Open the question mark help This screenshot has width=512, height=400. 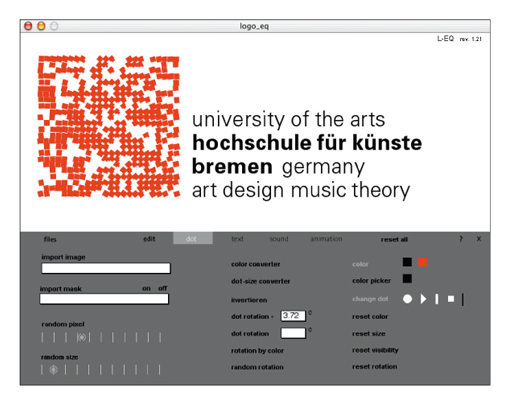461,239
